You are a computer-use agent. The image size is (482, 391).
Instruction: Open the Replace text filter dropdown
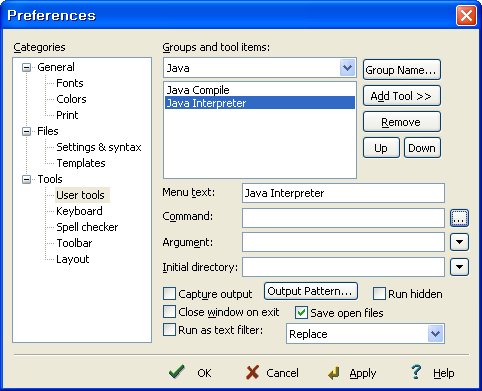[x=435, y=334]
